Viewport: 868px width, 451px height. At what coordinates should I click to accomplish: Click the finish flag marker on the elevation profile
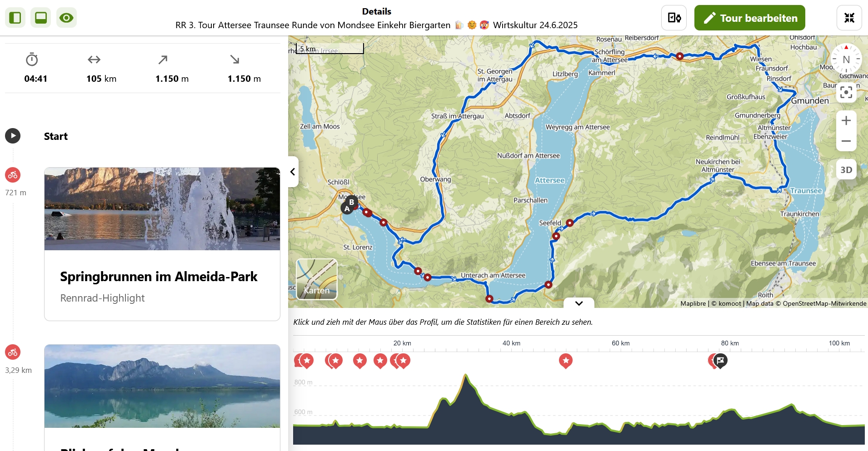pyautogui.click(x=720, y=361)
